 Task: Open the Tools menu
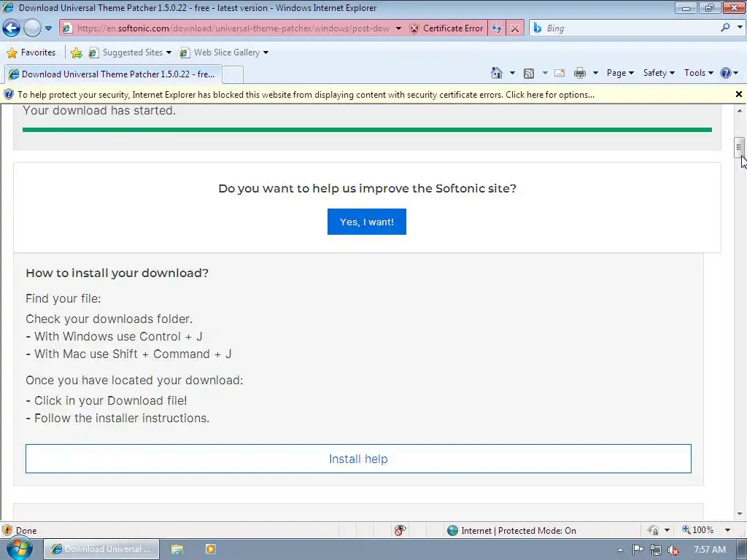[x=698, y=73]
